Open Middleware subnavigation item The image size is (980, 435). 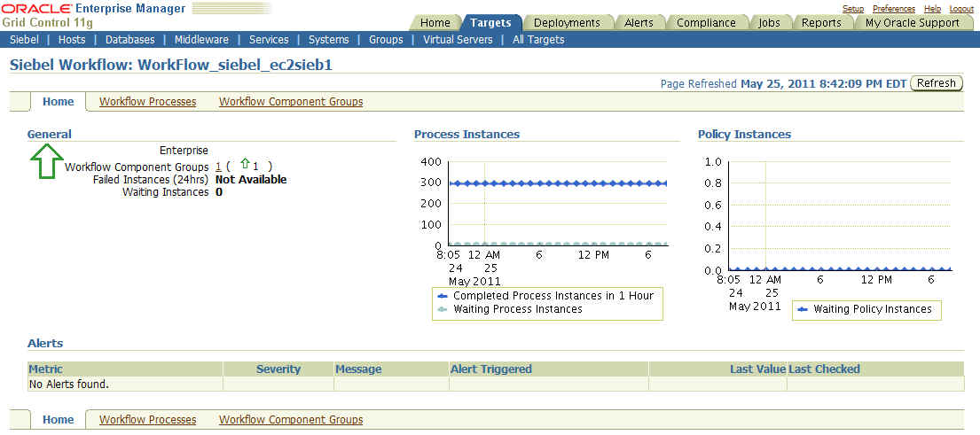coord(201,39)
